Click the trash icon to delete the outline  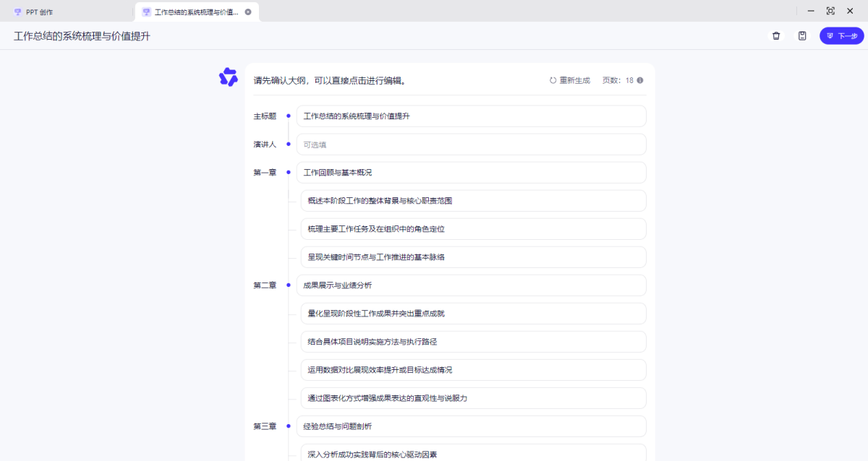(x=776, y=35)
